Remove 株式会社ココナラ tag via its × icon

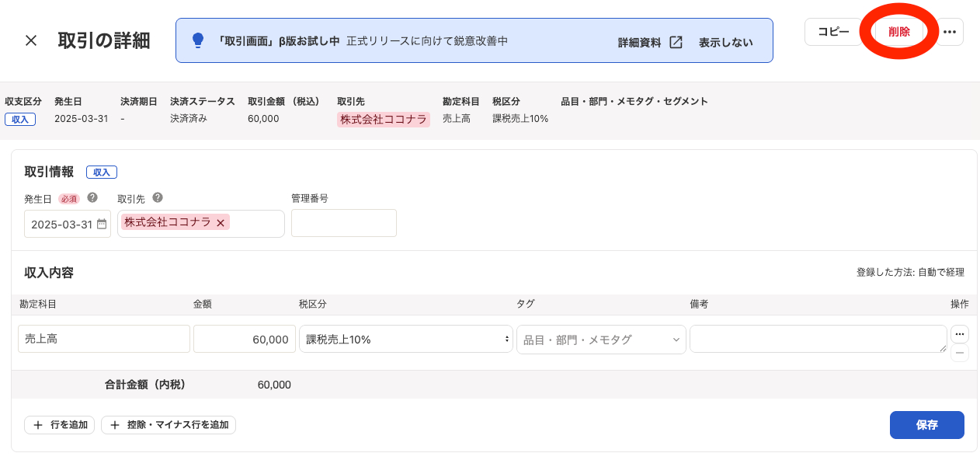point(221,222)
